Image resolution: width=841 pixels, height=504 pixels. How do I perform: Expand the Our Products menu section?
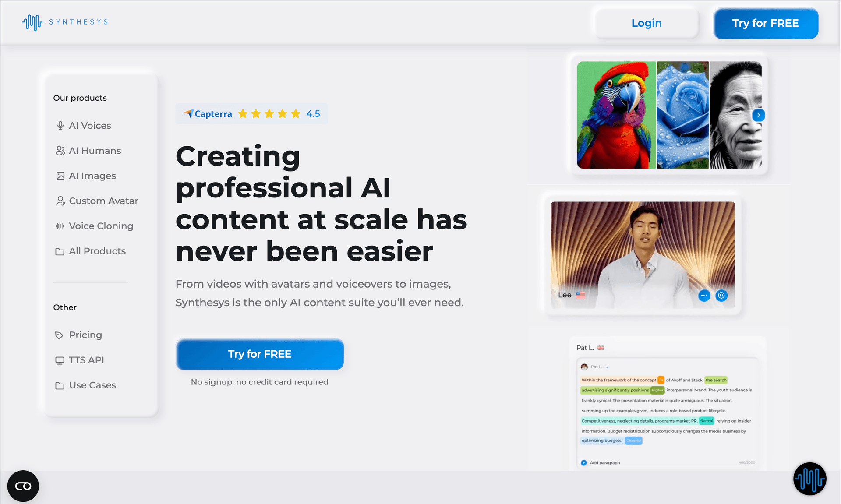(x=80, y=97)
